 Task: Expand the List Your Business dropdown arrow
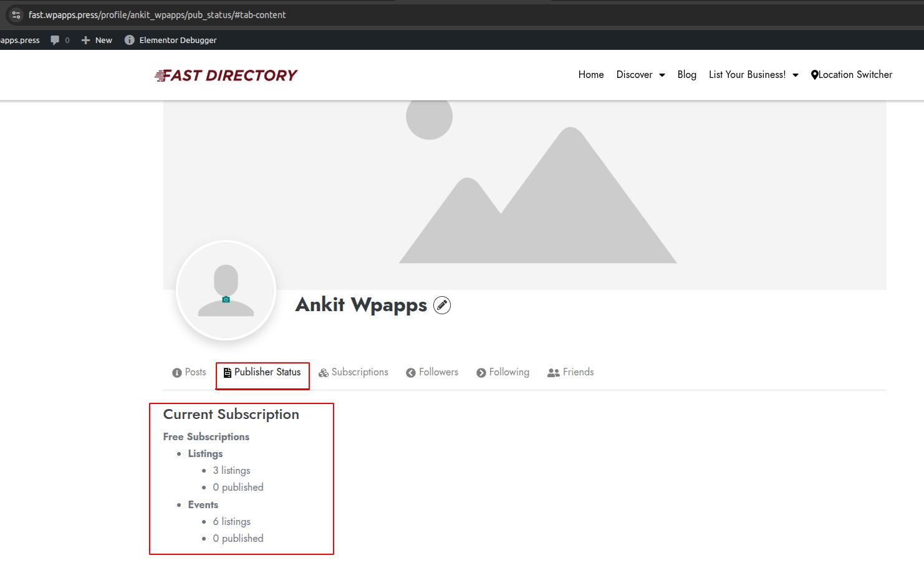click(796, 75)
